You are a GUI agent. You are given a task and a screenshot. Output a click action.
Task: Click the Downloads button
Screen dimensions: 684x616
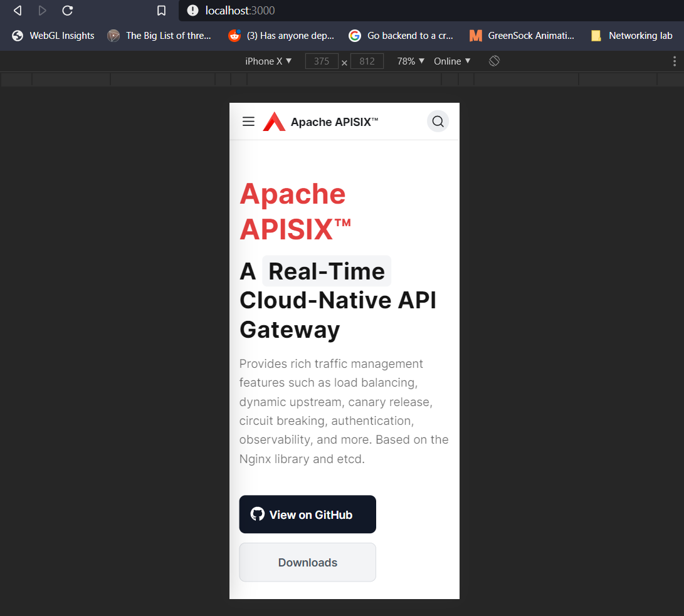coord(308,562)
